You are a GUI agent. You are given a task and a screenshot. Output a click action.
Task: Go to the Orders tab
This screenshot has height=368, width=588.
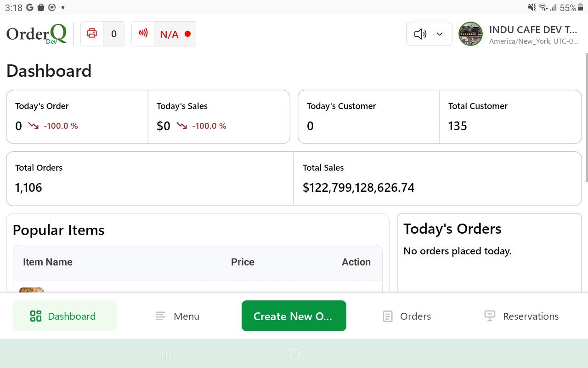407,316
